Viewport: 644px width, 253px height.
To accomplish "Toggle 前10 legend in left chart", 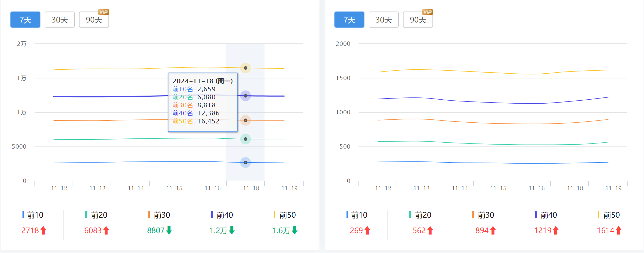I will (33, 215).
